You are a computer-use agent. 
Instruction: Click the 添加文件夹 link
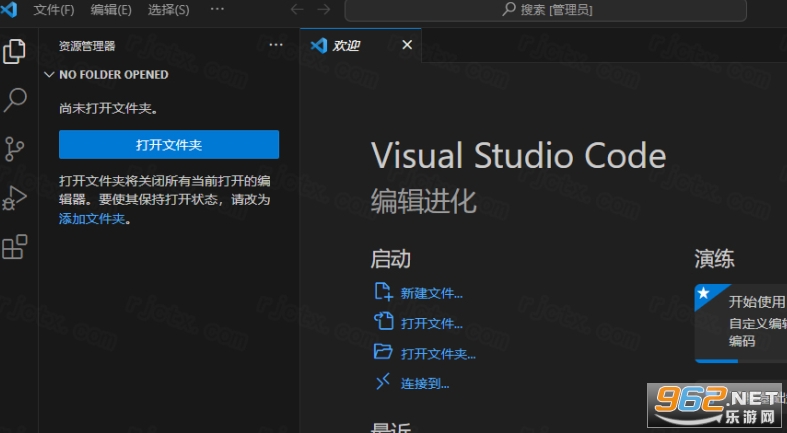pyautogui.click(x=92, y=219)
